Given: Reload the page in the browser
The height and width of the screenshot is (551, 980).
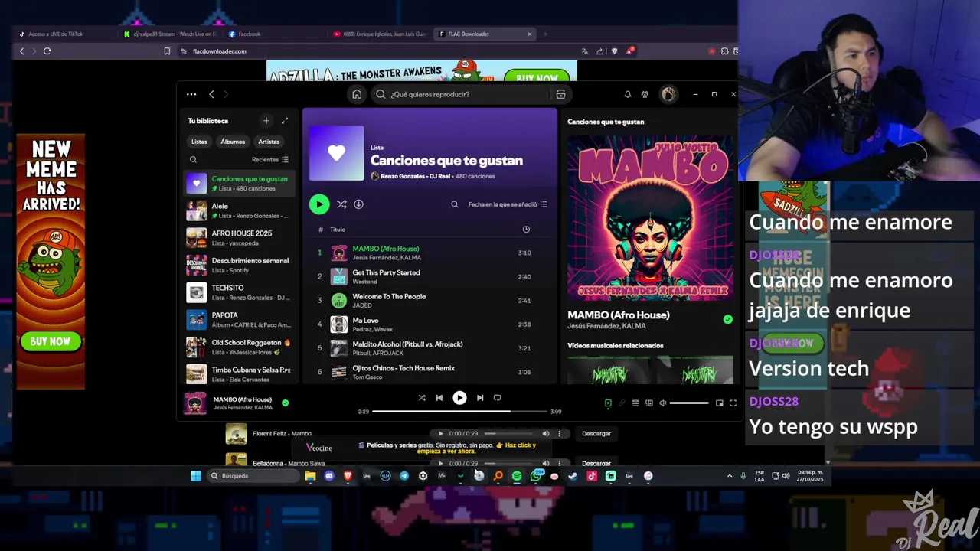Looking at the screenshot, I should (x=47, y=51).
